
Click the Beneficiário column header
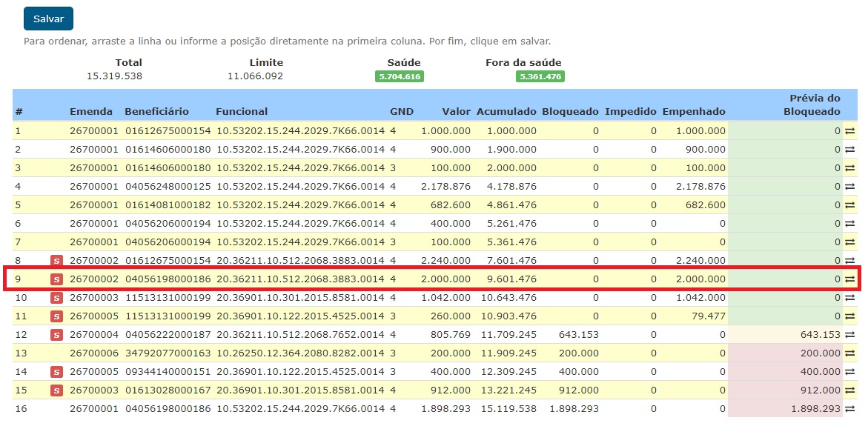pyautogui.click(x=156, y=112)
